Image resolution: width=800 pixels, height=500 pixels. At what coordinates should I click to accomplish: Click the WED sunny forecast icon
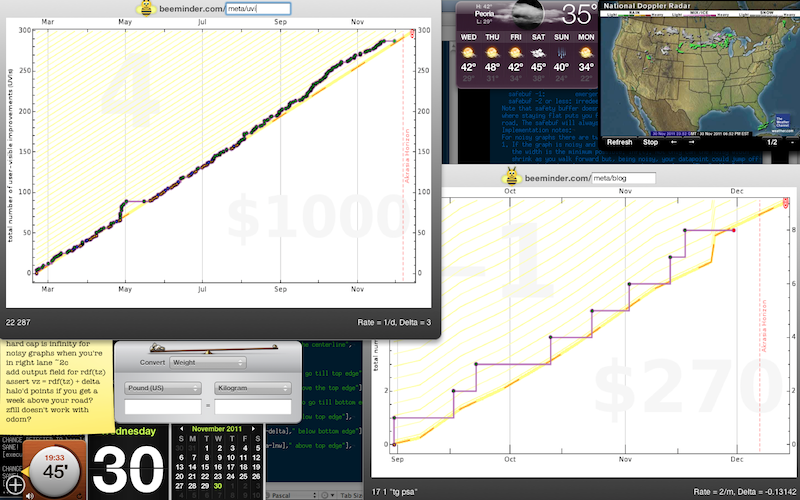pos(468,52)
